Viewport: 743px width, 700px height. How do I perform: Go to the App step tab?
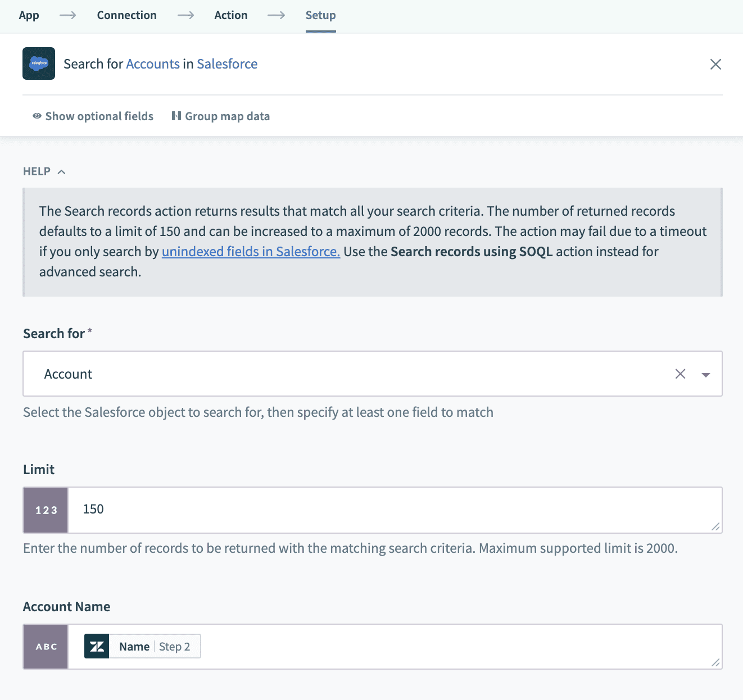click(29, 15)
